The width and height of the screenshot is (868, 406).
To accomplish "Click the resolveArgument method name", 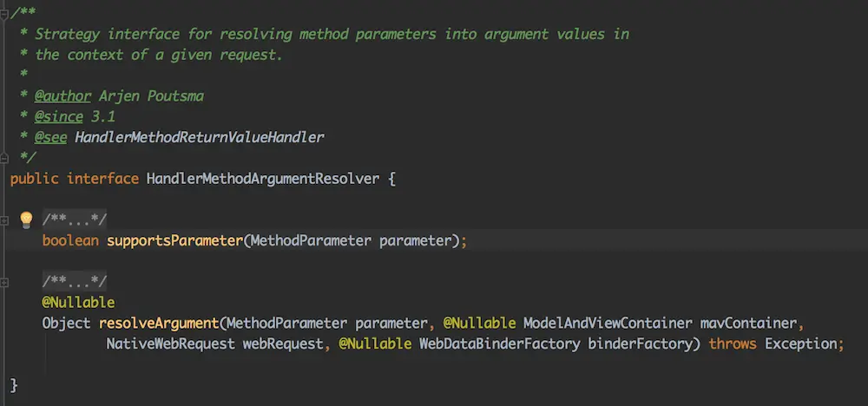I will pos(158,323).
